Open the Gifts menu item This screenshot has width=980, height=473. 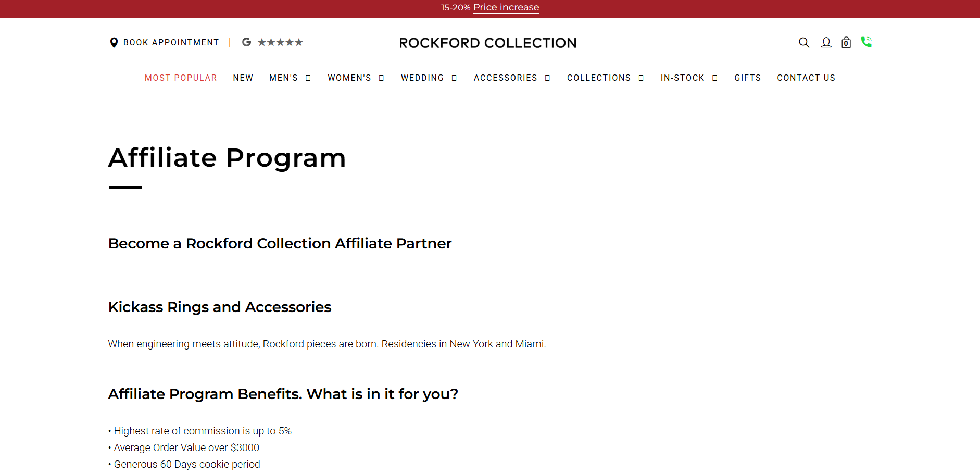(748, 78)
